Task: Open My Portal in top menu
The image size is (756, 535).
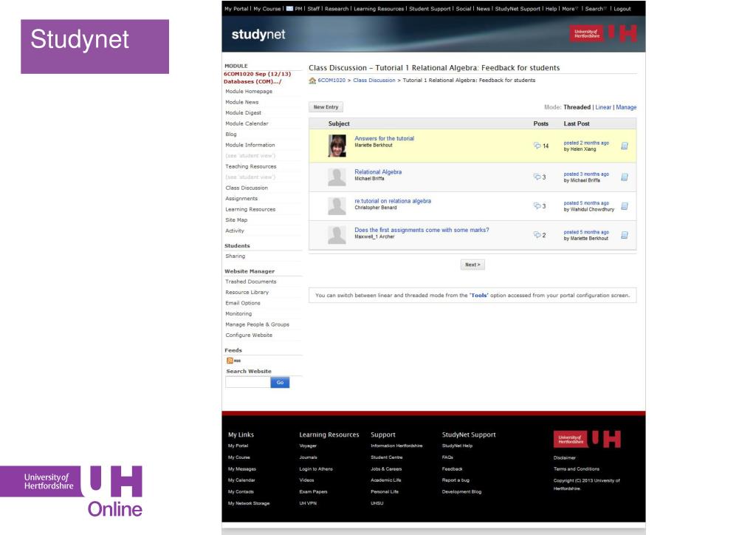Action: pyautogui.click(x=236, y=9)
